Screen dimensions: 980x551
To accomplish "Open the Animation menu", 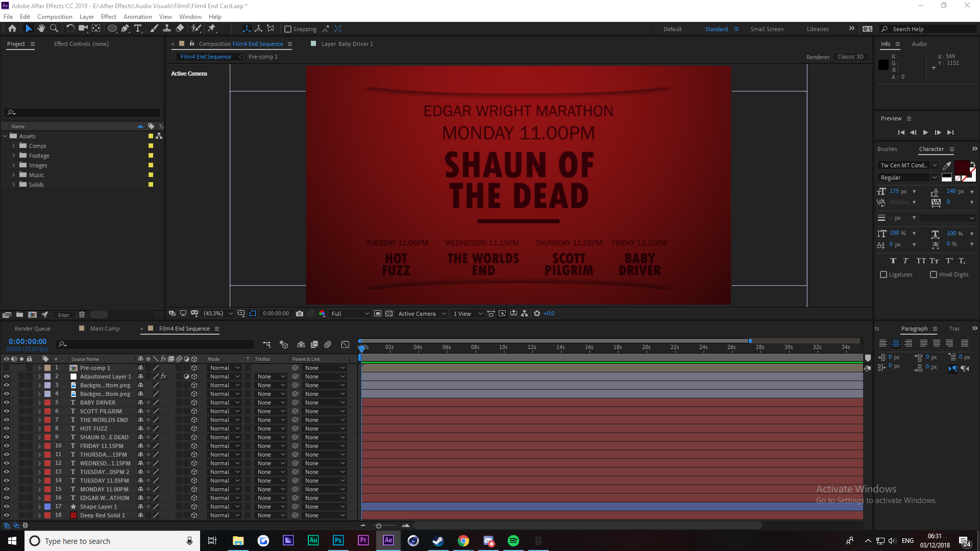I will (137, 17).
